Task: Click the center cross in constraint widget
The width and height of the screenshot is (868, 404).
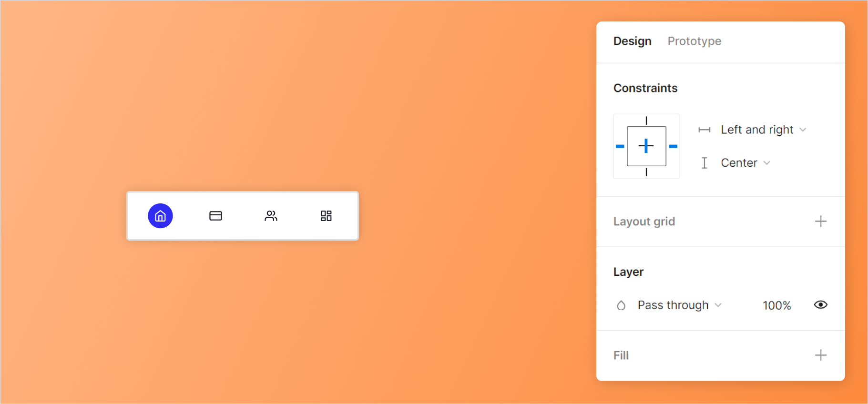Action: tap(646, 146)
